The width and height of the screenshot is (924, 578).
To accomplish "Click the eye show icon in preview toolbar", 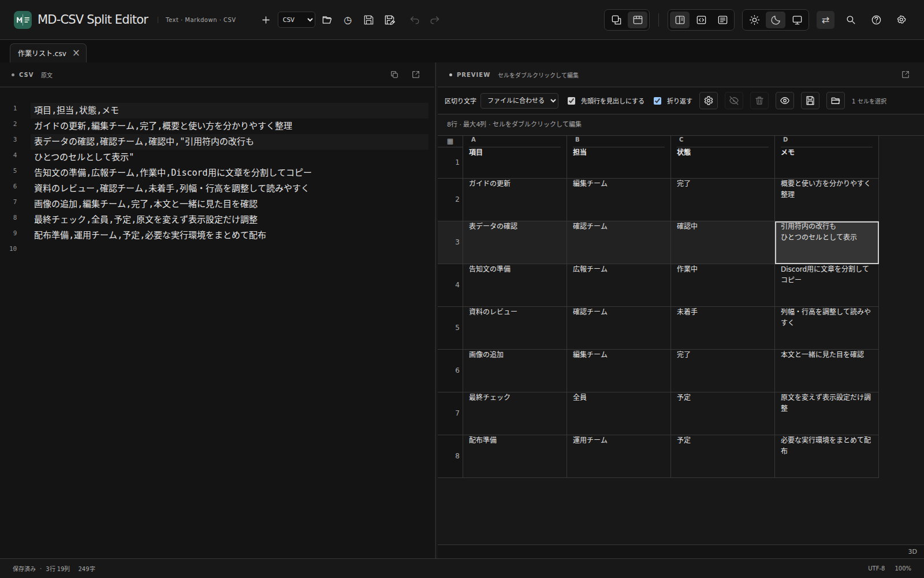I will [785, 101].
